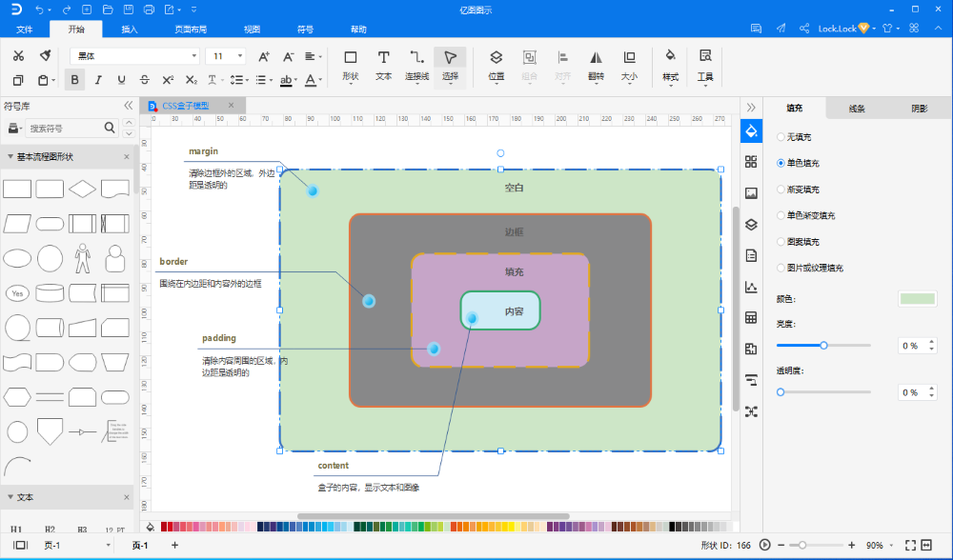Apply Superscript formatting
The width and height of the screenshot is (953, 560).
[x=168, y=80]
